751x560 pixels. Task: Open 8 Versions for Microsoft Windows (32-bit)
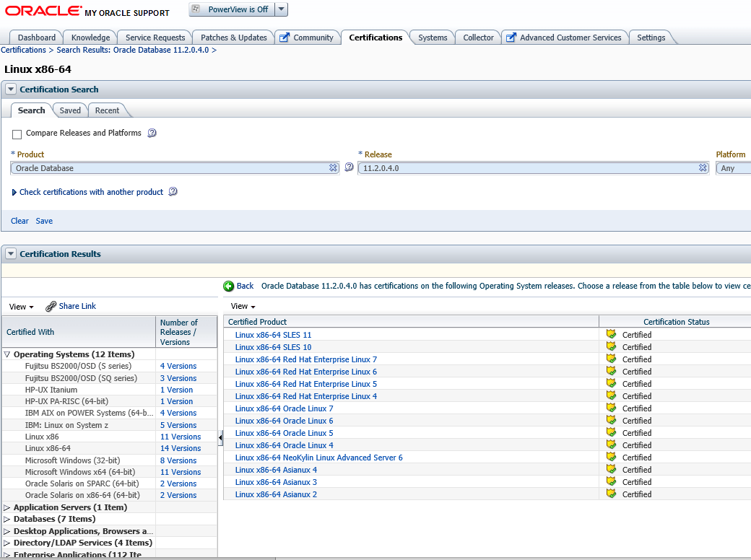pos(178,460)
